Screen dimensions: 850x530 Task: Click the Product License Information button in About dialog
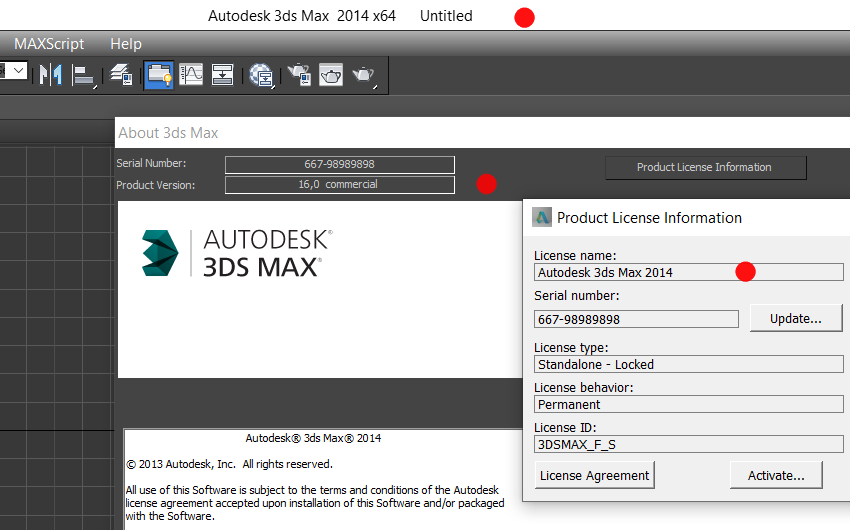tap(705, 167)
